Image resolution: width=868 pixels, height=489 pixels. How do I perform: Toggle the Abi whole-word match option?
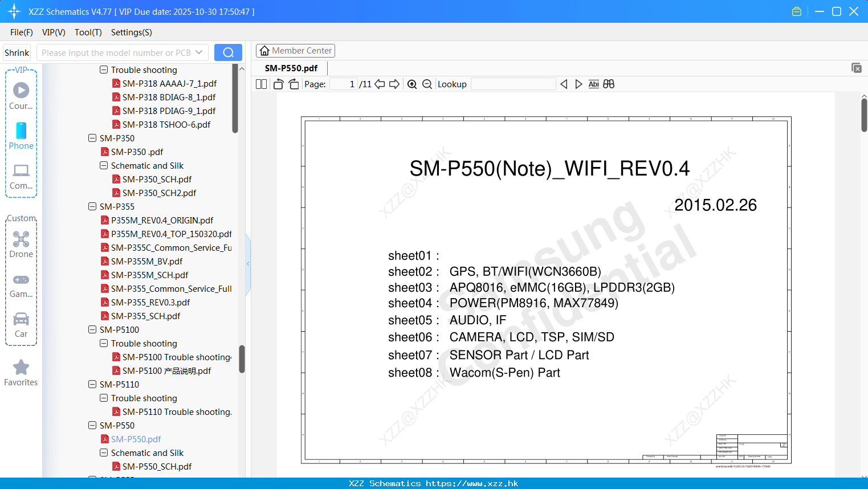(593, 84)
